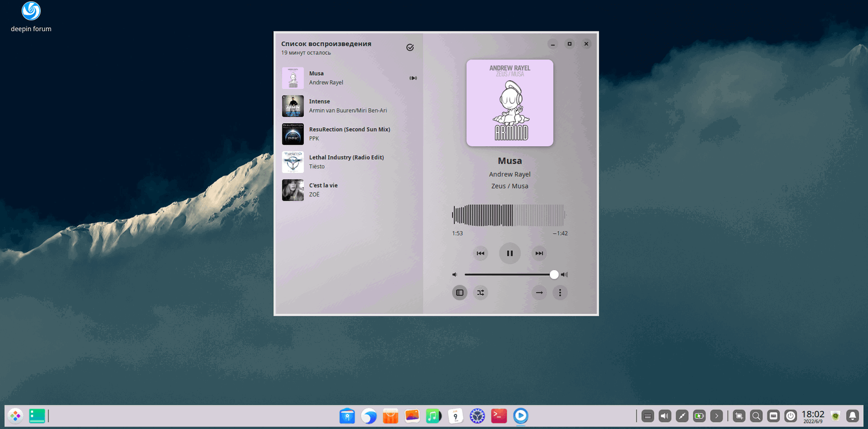Open the onscreen keyboard tray icon
The width and height of the screenshot is (868, 429).
pos(648,416)
